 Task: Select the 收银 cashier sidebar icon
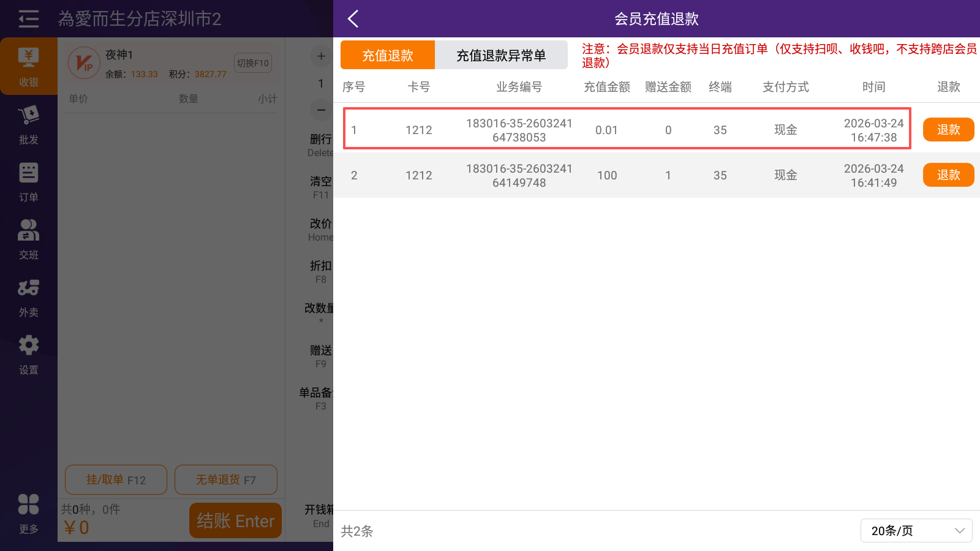(x=28, y=66)
